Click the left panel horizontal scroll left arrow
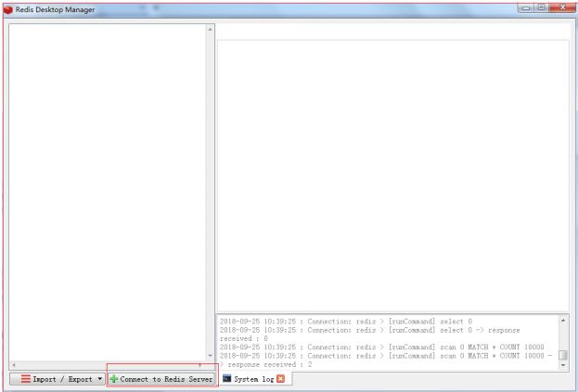578x392 pixels. tap(14, 365)
